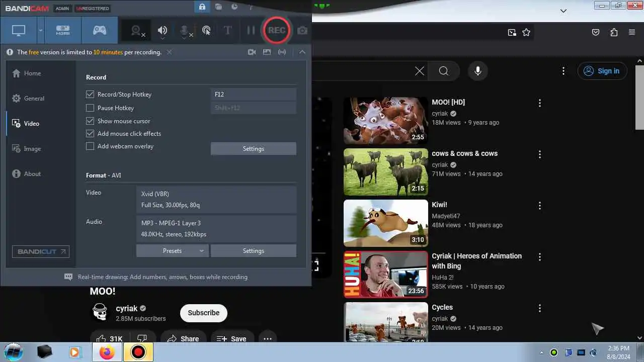Click the lock icon in Bandicam title bar
644x362 pixels.
pos(202,7)
